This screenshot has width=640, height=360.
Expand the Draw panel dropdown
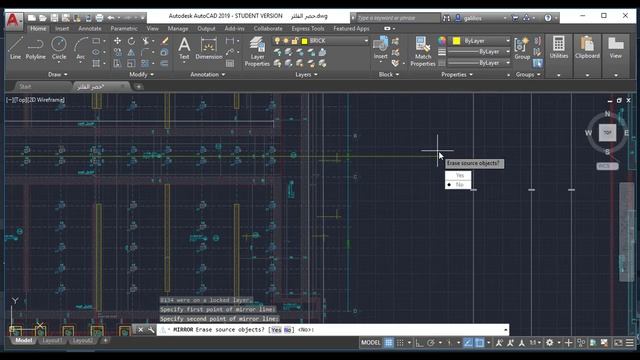point(58,75)
